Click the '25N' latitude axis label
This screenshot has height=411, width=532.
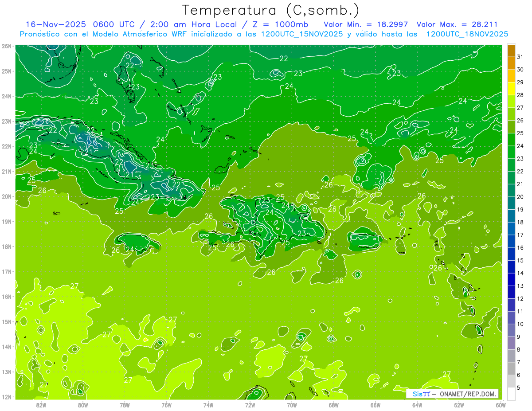click(x=7, y=71)
